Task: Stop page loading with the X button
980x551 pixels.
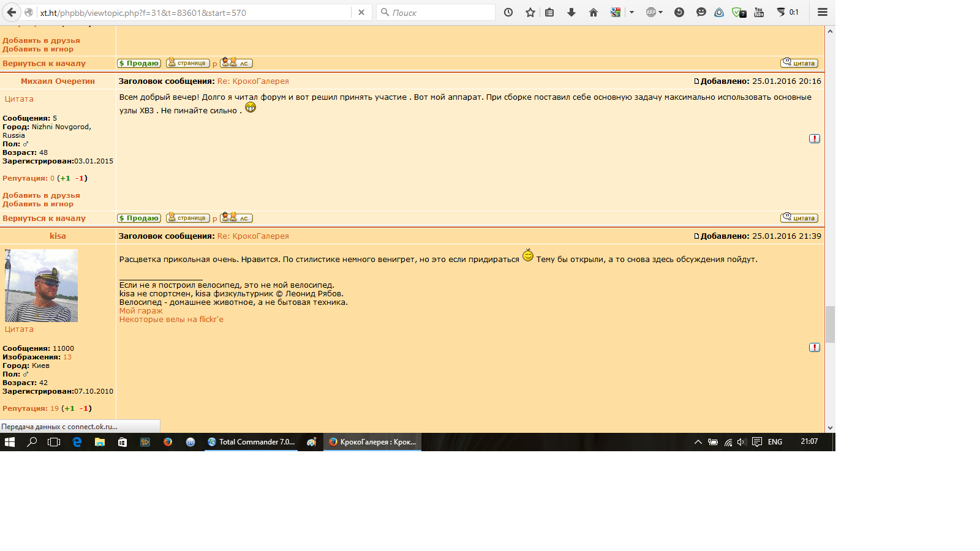Action: (361, 12)
